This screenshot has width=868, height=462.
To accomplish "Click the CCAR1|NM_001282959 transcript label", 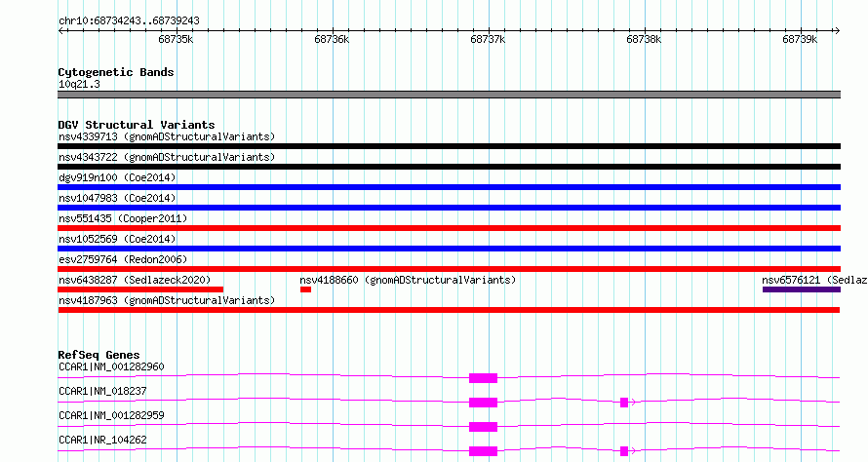I will click(111, 415).
